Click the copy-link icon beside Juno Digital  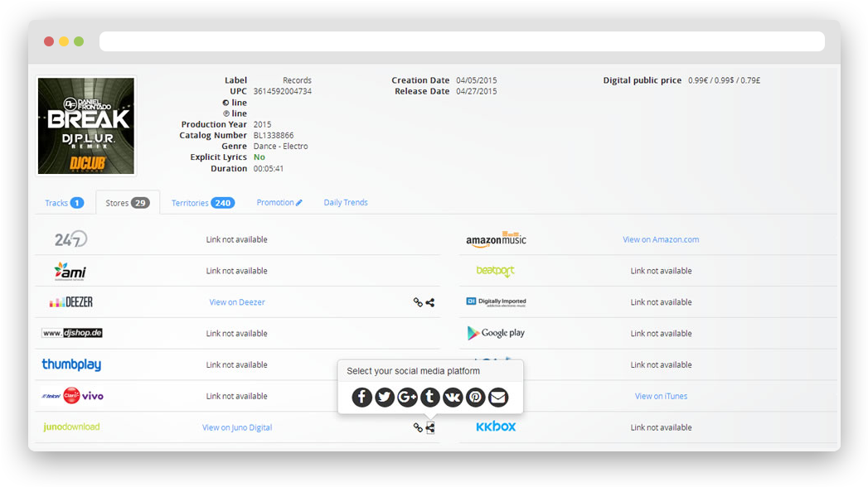coord(417,427)
